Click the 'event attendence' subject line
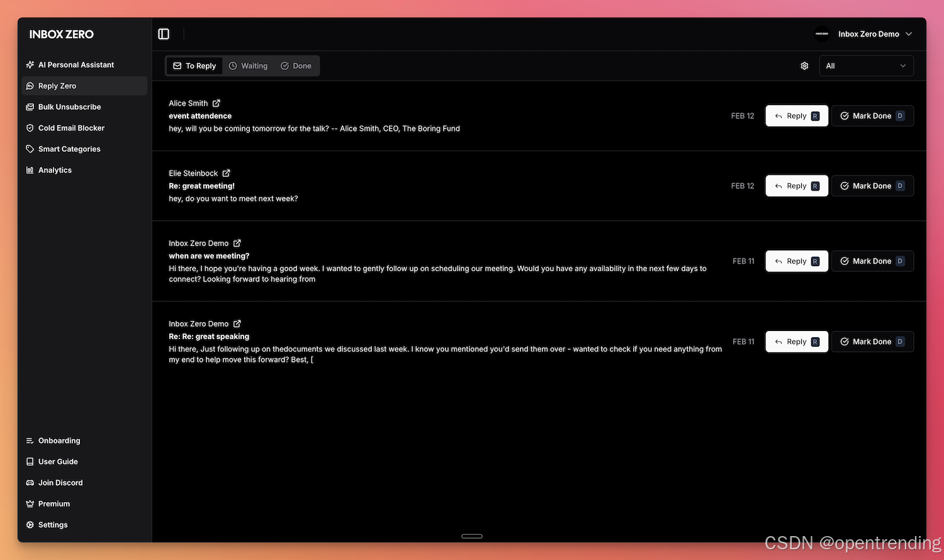Image resolution: width=944 pixels, height=560 pixels. click(200, 116)
